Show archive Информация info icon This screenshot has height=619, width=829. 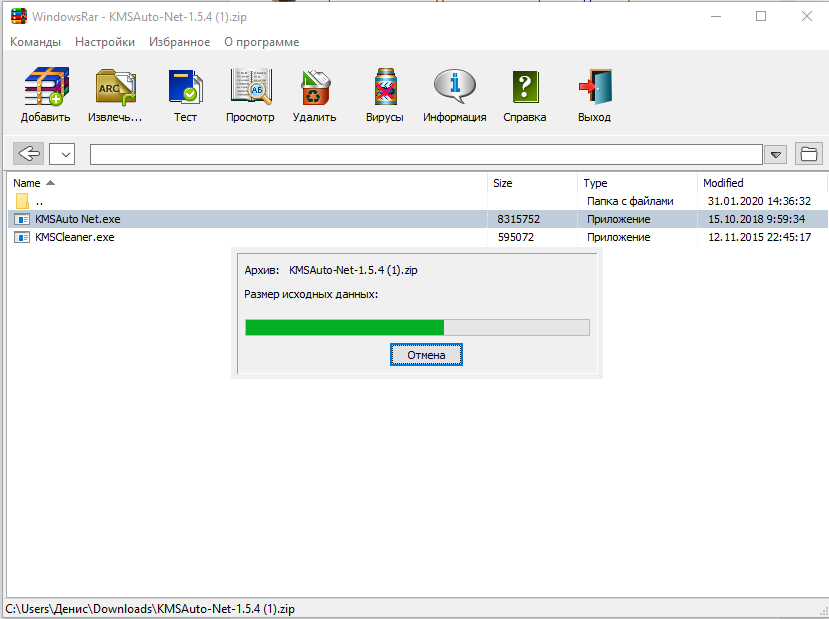tap(455, 86)
